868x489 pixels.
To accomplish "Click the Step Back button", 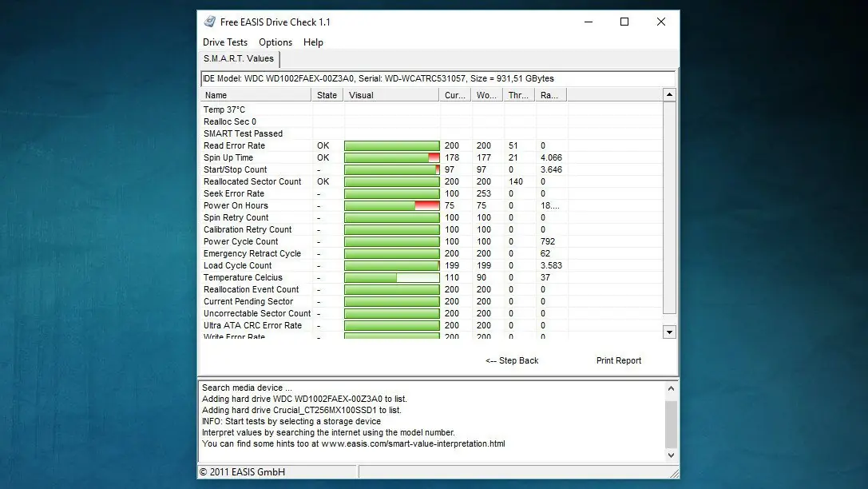I will 512,360.
